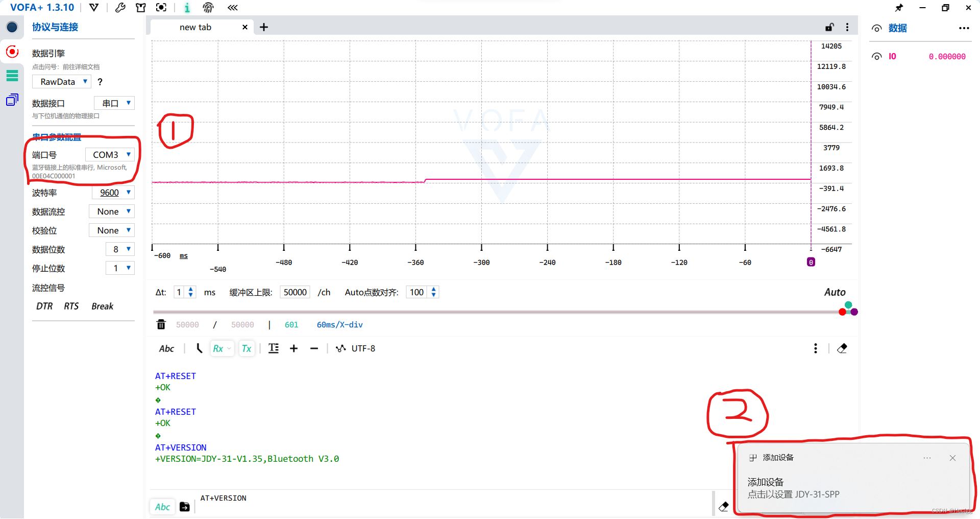Open VOFA+ settings with the wrench icon
This screenshot has width=980, height=519.
tap(120, 8)
